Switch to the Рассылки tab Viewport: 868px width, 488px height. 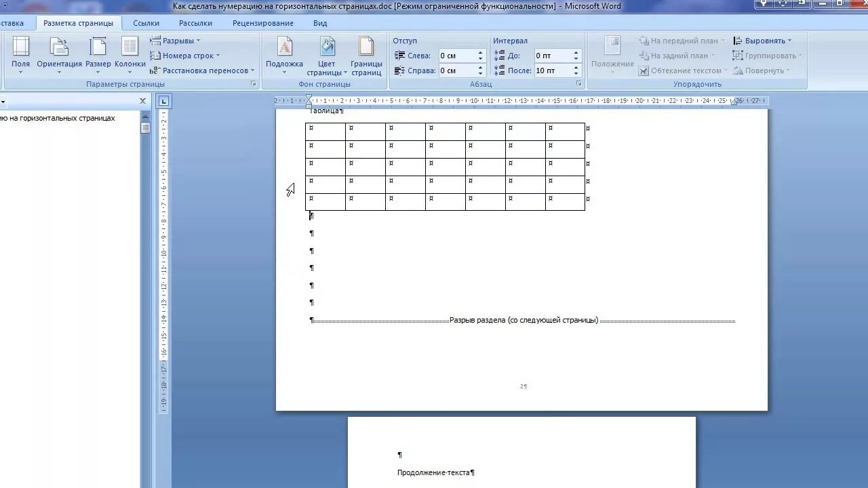tap(195, 23)
